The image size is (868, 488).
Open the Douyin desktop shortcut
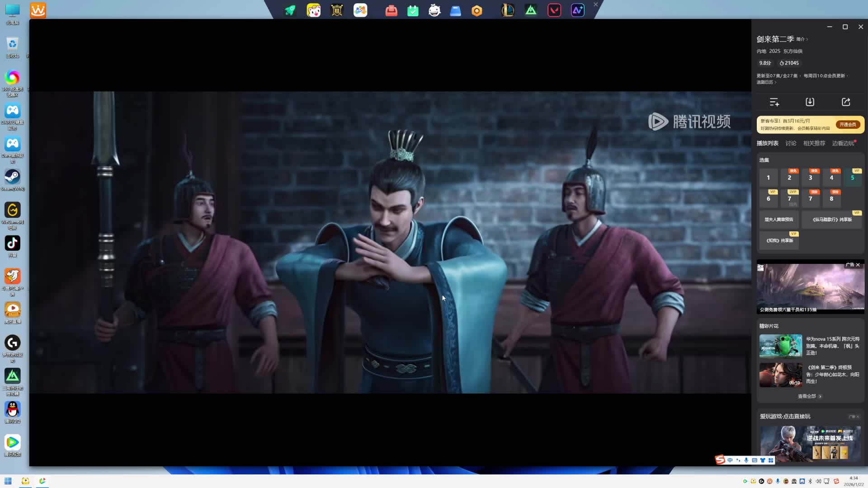[13, 244]
